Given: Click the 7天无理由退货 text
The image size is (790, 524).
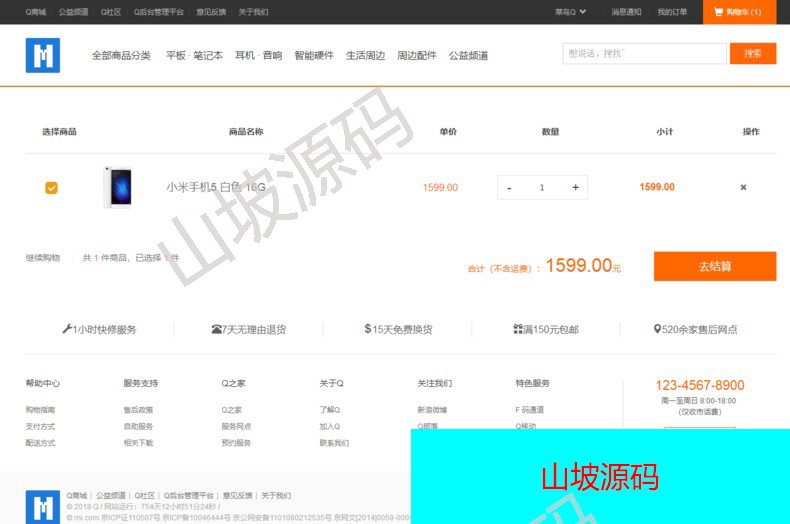Looking at the screenshot, I should pyautogui.click(x=254, y=330).
